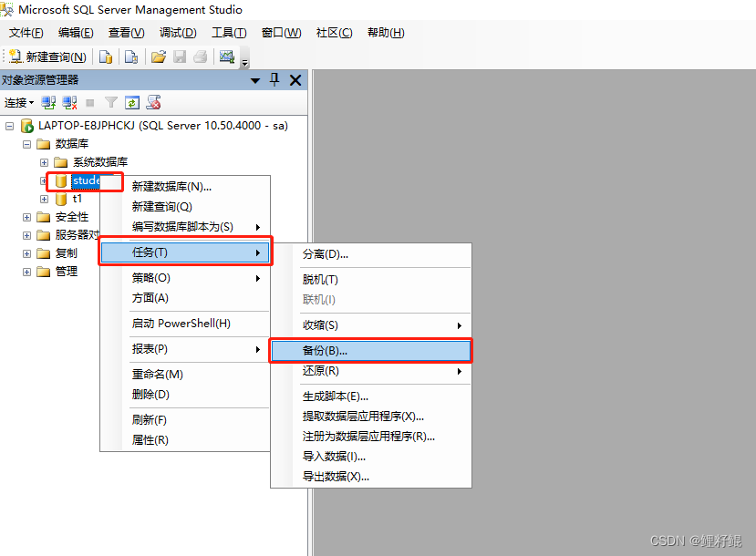Open the 工具(T) menu
This screenshot has width=756, height=556.
tap(229, 33)
